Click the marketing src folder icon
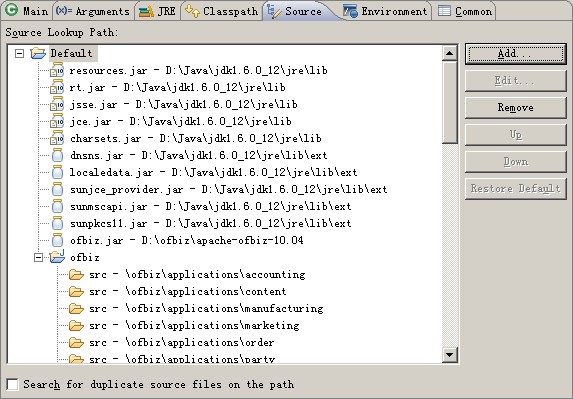Viewport: 573px width, 399px height. pos(76,325)
